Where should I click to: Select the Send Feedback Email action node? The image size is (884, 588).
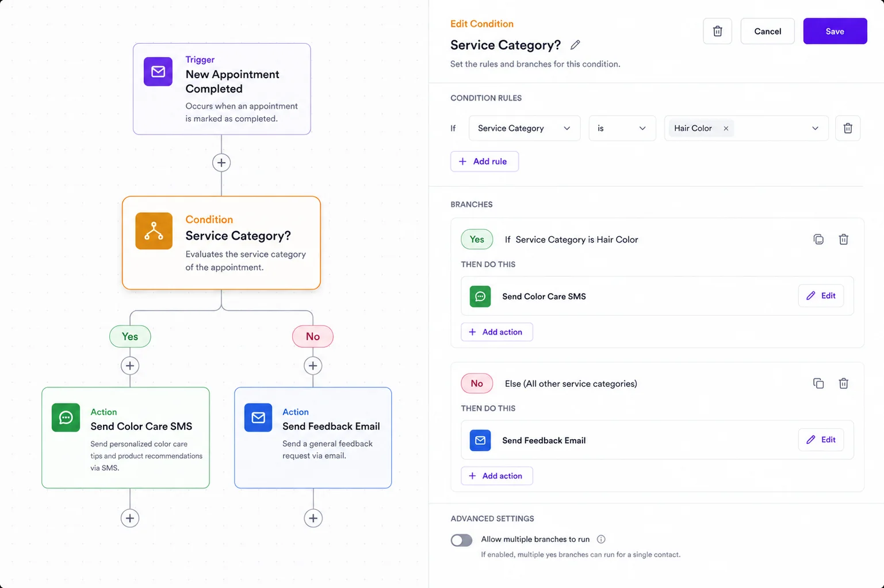coord(313,438)
